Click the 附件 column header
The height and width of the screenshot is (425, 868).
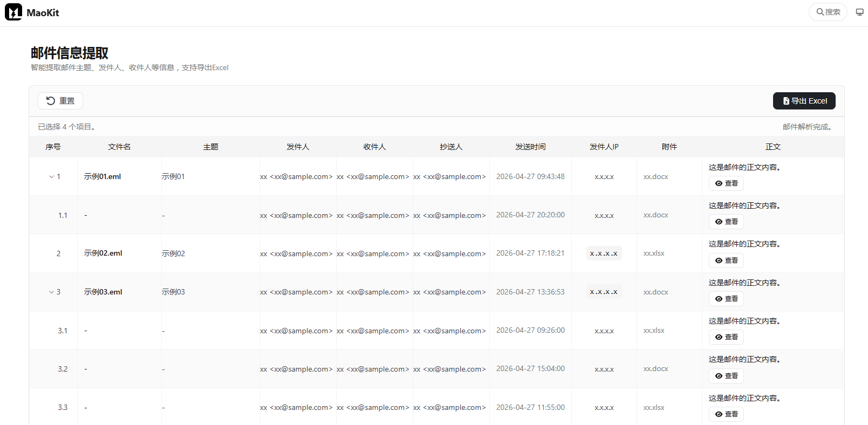click(669, 147)
